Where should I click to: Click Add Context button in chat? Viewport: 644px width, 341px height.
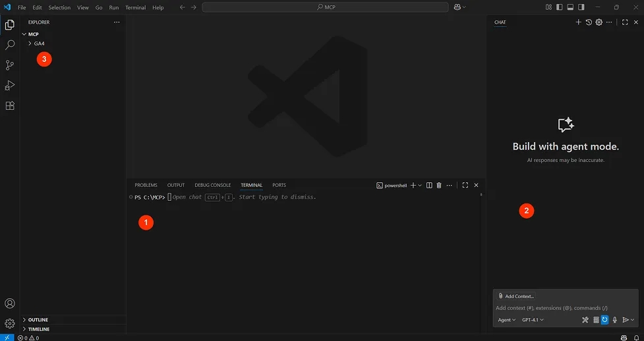[x=516, y=296]
